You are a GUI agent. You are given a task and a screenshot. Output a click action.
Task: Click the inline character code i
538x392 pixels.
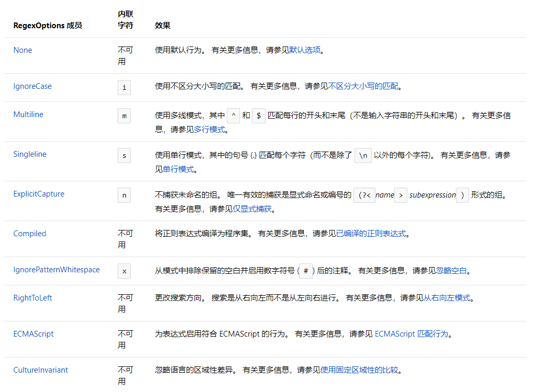tap(124, 87)
